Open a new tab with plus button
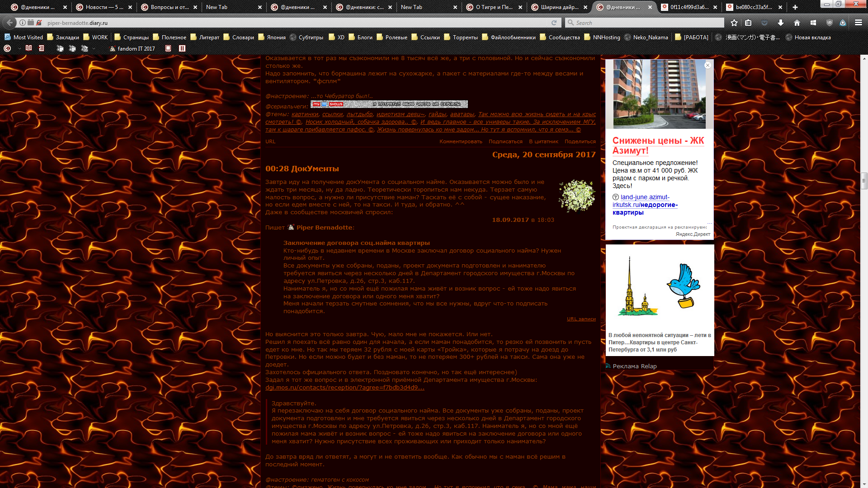 click(x=795, y=7)
